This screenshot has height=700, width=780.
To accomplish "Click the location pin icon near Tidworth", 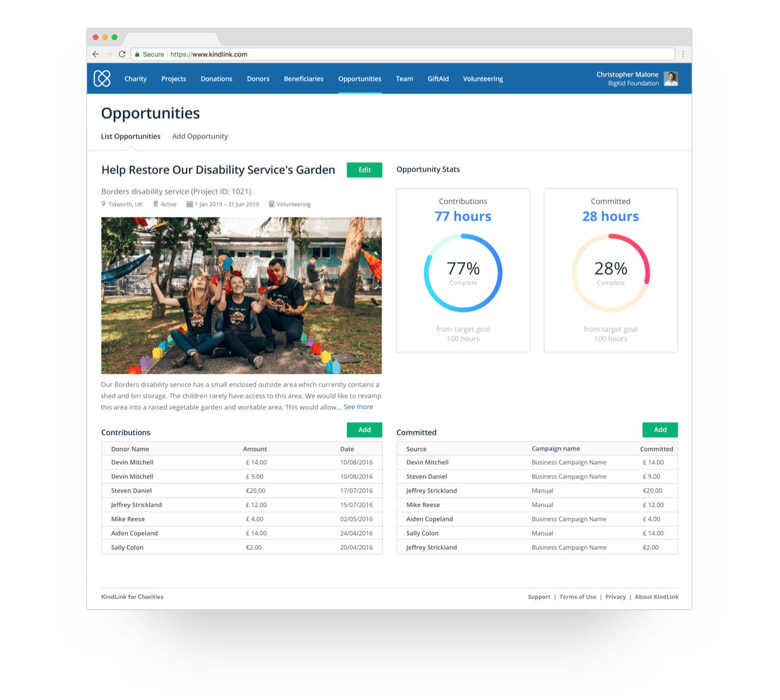I will click(103, 204).
